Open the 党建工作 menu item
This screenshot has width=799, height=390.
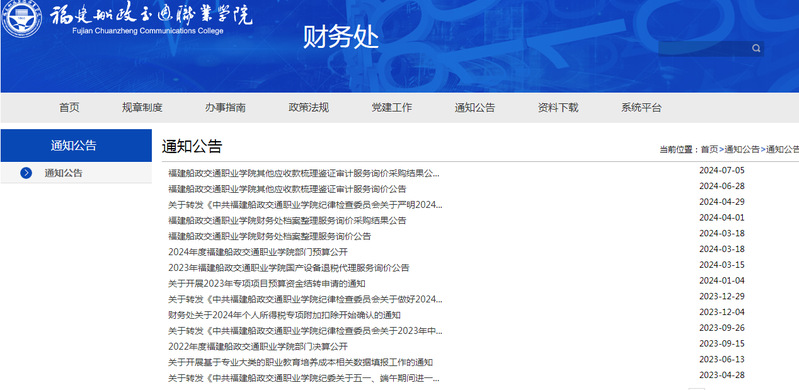[392, 108]
